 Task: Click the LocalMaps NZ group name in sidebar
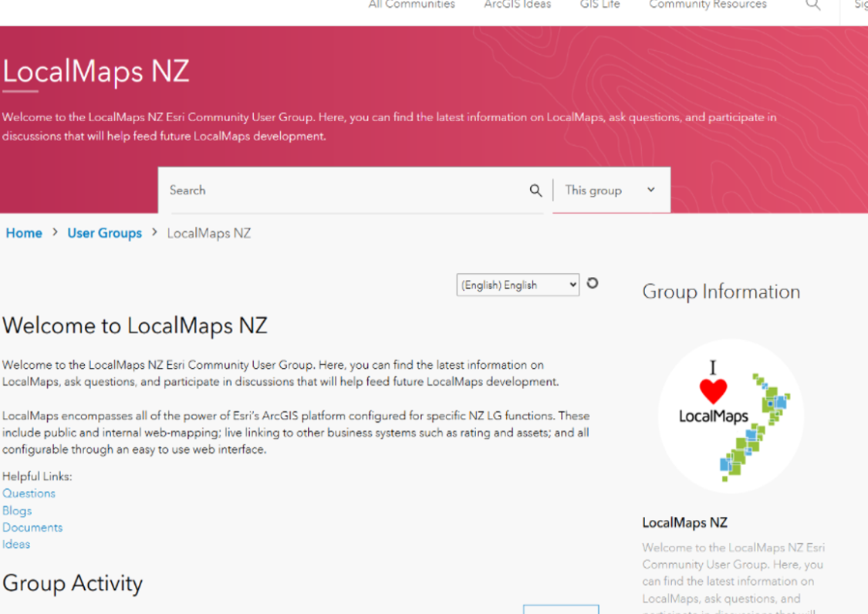click(x=685, y=523)
